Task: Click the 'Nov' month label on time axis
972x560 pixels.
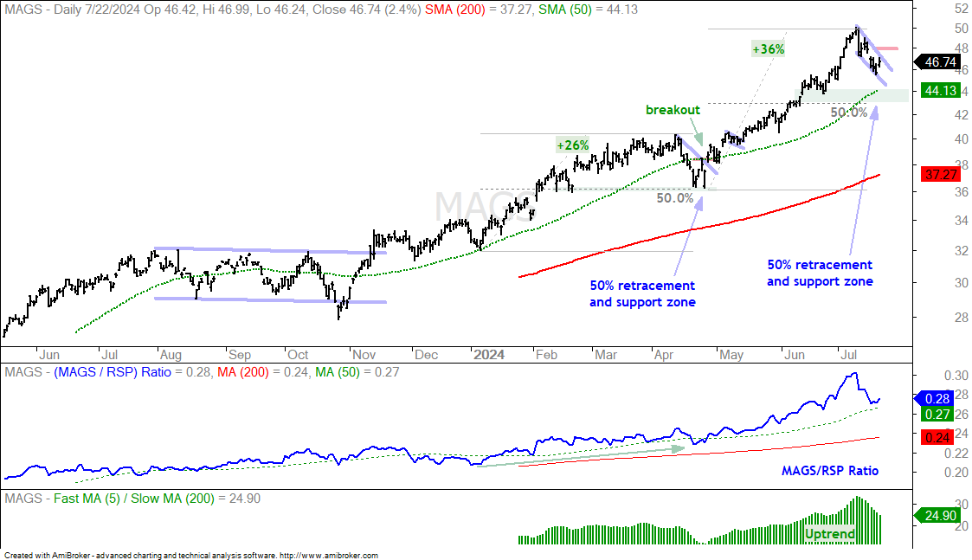Action: tap(364, 355)
